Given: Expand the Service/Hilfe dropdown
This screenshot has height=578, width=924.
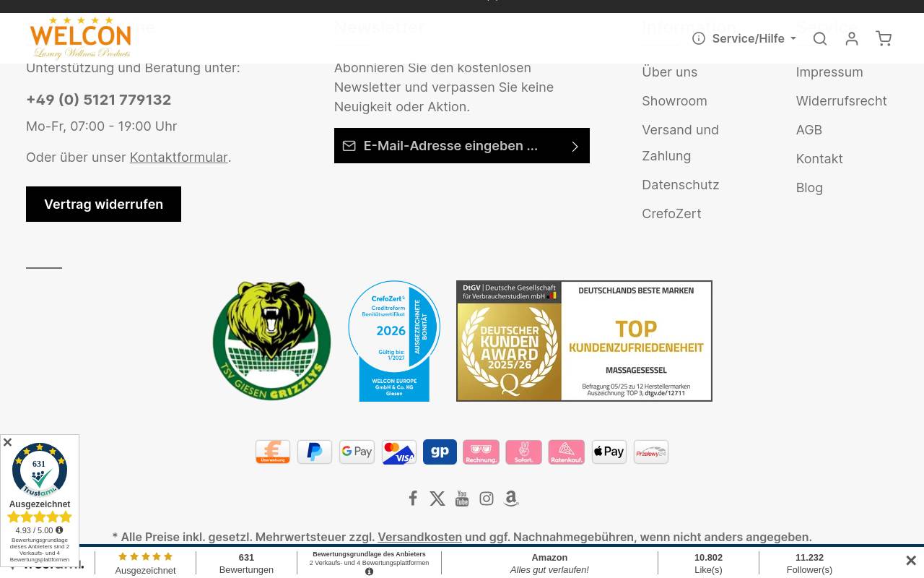Looking at the screenshot, I should pyautogui.click(x=744, y=38).
